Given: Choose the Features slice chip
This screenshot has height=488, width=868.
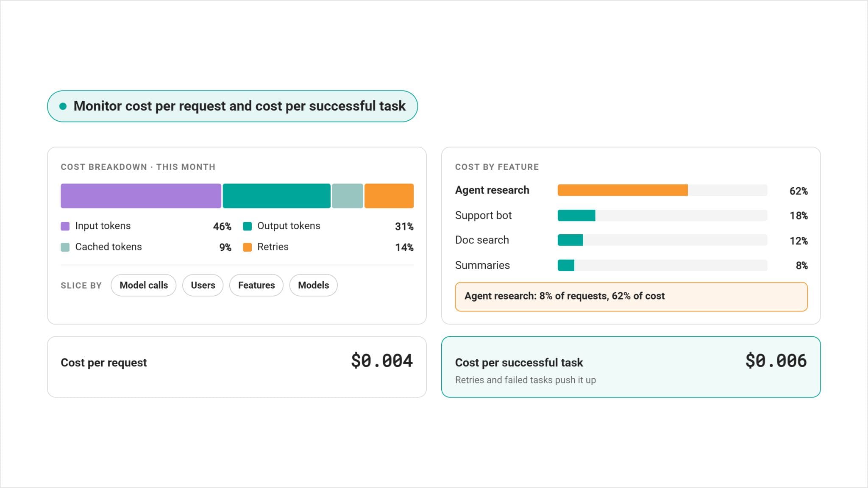Looking at the screenshot, I should point(256,285).
